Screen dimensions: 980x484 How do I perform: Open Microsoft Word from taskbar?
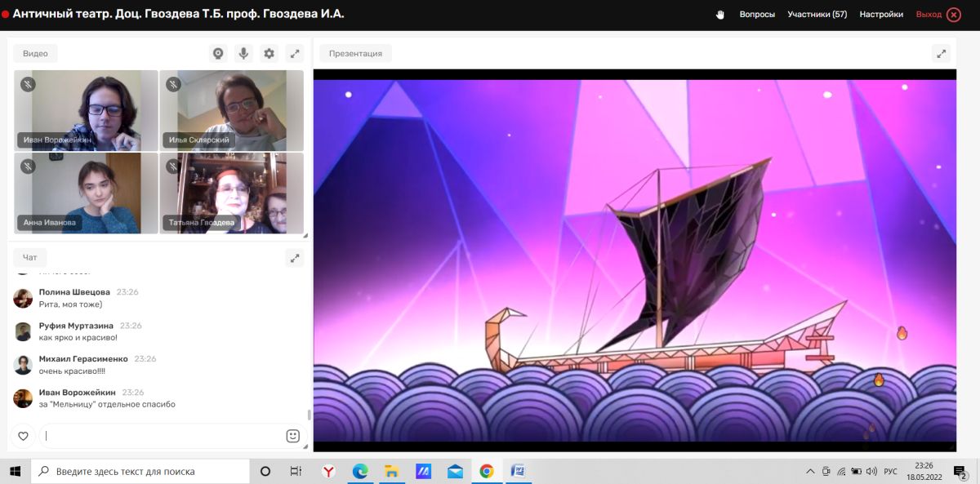point(518,471)
